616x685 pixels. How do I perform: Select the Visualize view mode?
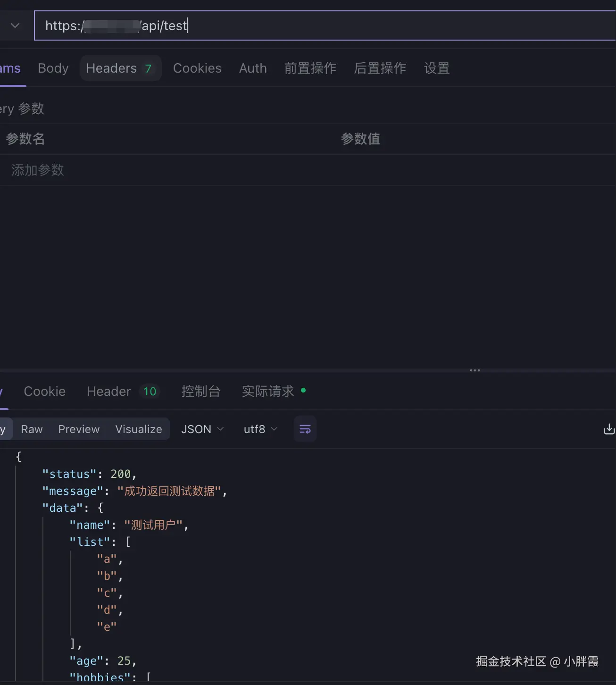point(139,429)
